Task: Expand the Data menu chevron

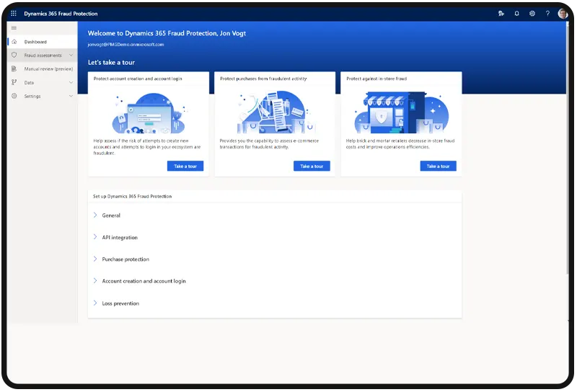Action: [71, 83]
